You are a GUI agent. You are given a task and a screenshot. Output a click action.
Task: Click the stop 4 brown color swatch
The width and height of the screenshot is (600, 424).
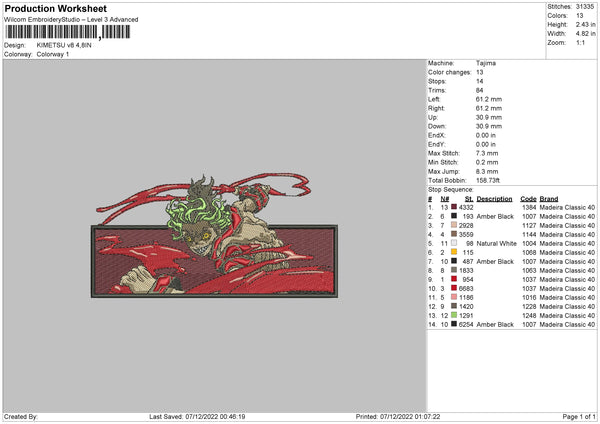pyautogui.click(x=454, y=234)
